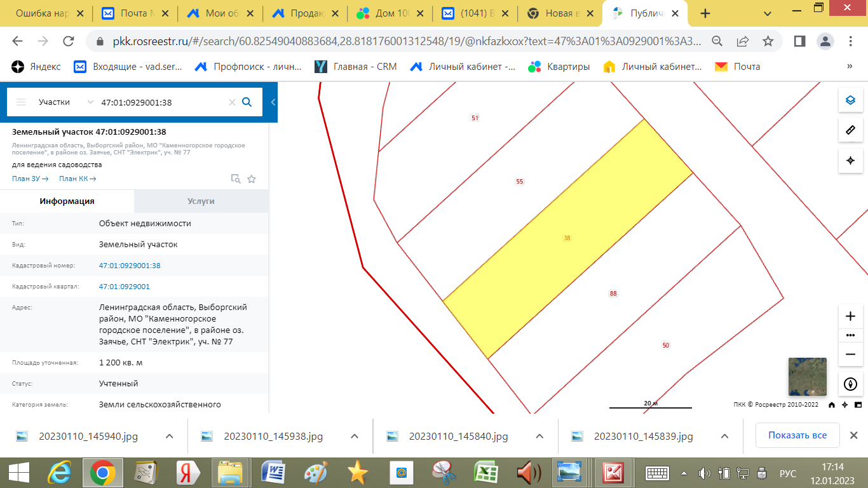Viewport: 868px width, 488px height.
Task: Open the hamburger menu in search bar
Action: (x=21, y=102)
